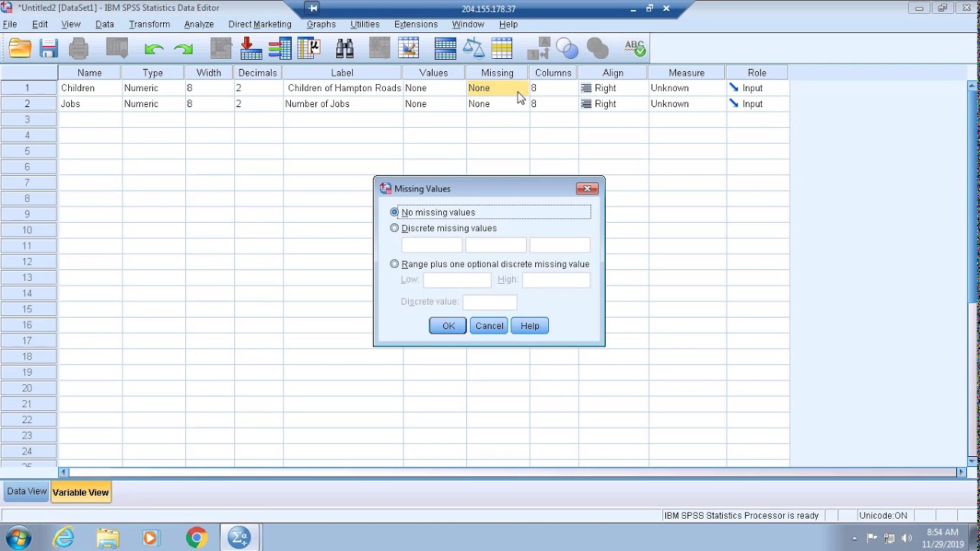
Task: Click the horizontal scrollbar right arrow
Action: [962, 472]
